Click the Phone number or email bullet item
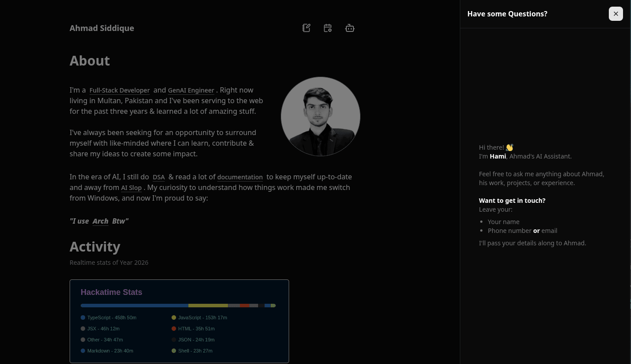631x364 pixels. pyautogui.click(x=522, y=231)
